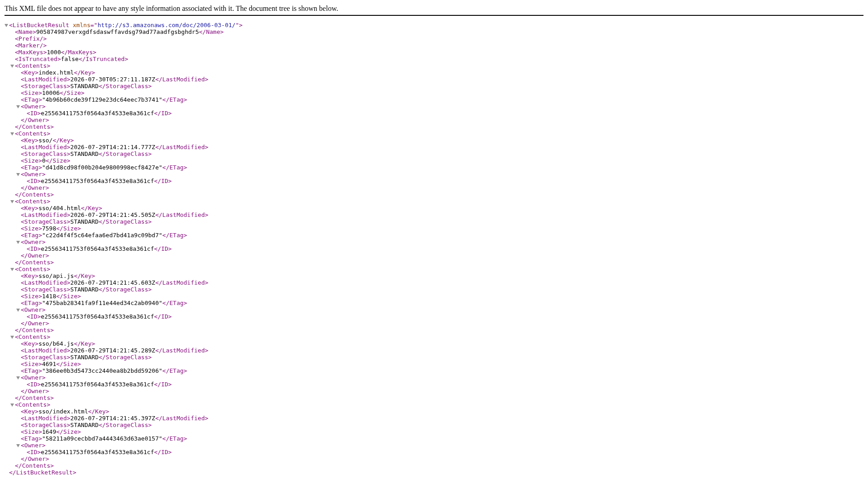This screenshot has width=868, height=488.
Task: Click StorageClass STANDARD under sso/api.js
Action: click(x=85, y=290)
